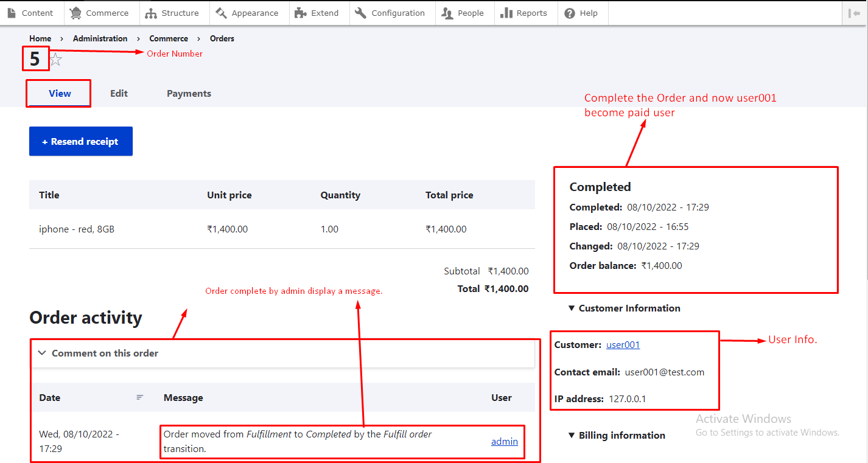Open Reports via the bar chart icon
Screen dimensions: 868x463
506,13
